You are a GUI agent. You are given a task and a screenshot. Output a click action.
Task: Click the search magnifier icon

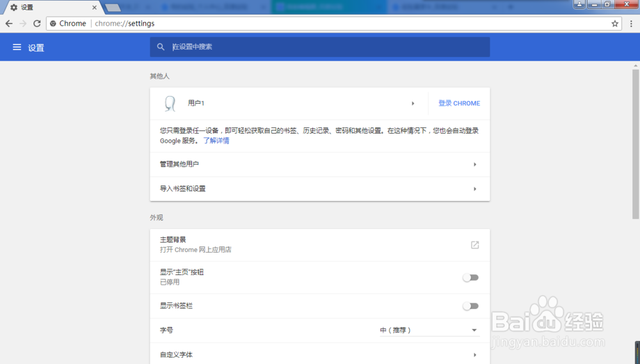click(161, 47)
